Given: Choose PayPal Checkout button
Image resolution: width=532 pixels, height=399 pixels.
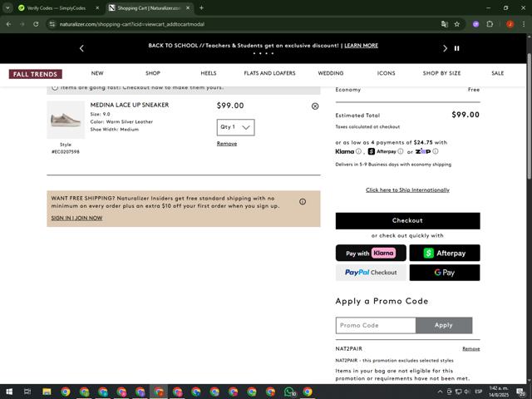Looking at the screenshot, I should [x=371, y=273].
